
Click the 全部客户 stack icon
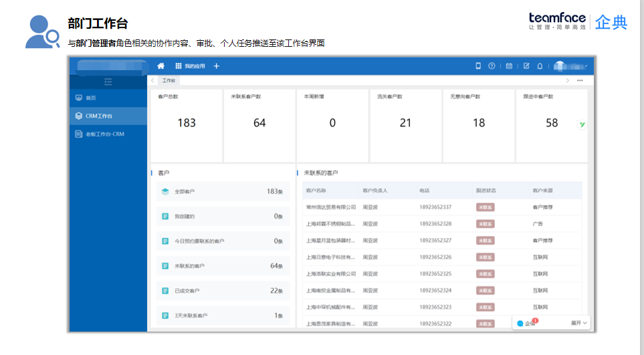pos(165,192)
